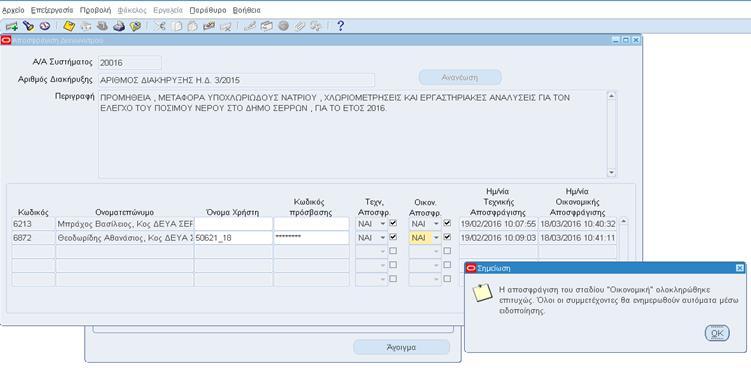Click Όνομα Χρήστη field containing 50621_18
Viewport: 751px width, 368px height.
click(x=234, y=238)
